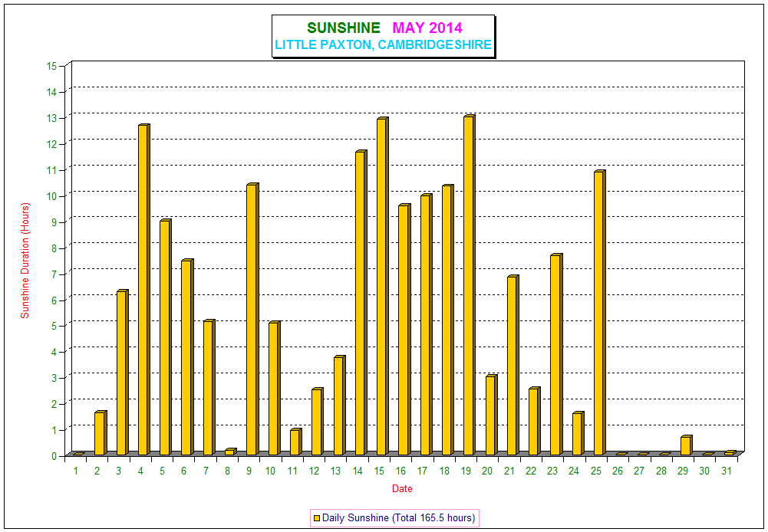This screenshot has height=532, width=768.
Task: Select the bar for date 24
Action: coord(578,434)
